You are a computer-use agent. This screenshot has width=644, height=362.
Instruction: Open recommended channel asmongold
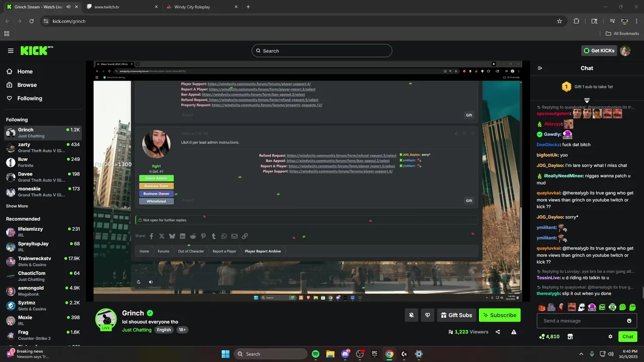42,291
